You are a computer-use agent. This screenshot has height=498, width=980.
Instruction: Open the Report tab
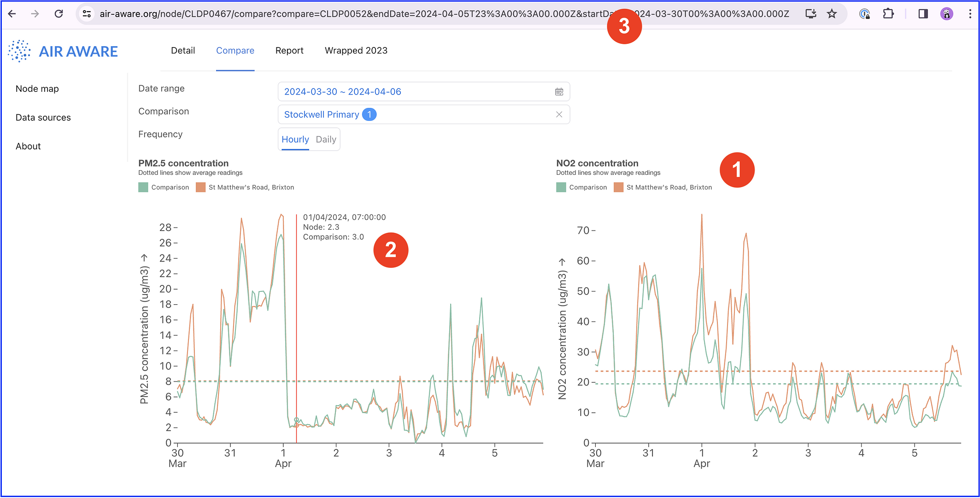pyautogui.click(x=289, y=51)
